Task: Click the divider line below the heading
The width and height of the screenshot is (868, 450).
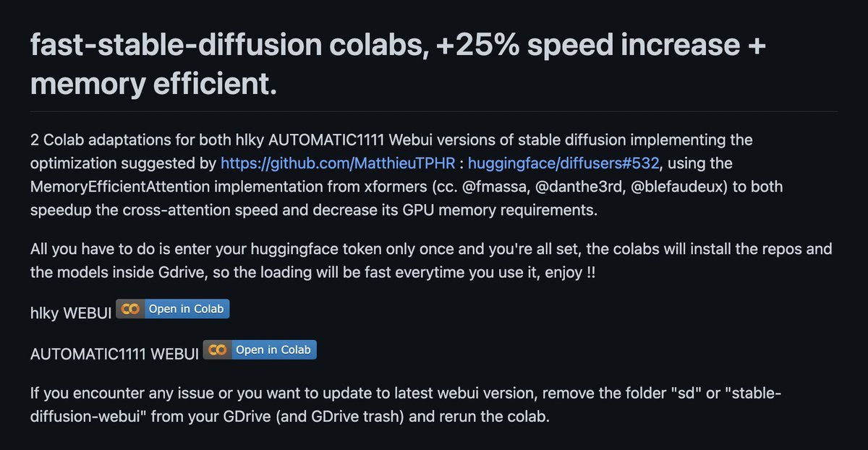Action: (434, 111)
